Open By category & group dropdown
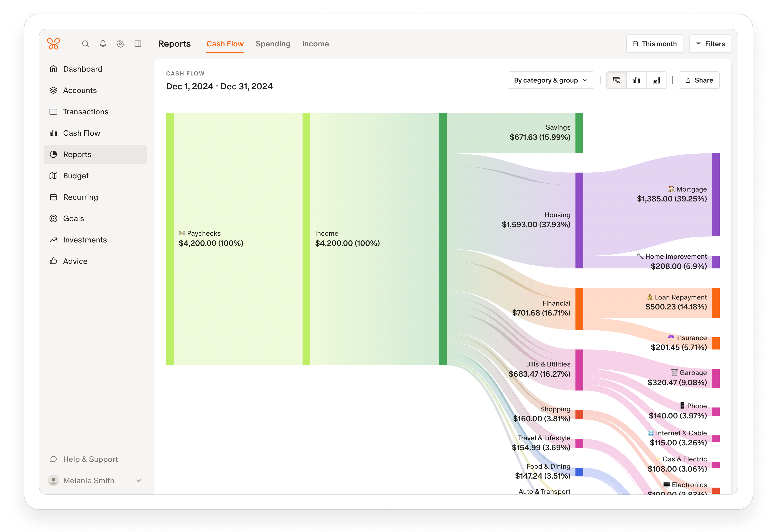The height and width of the screenshot is (532, 777). point(550,80)
